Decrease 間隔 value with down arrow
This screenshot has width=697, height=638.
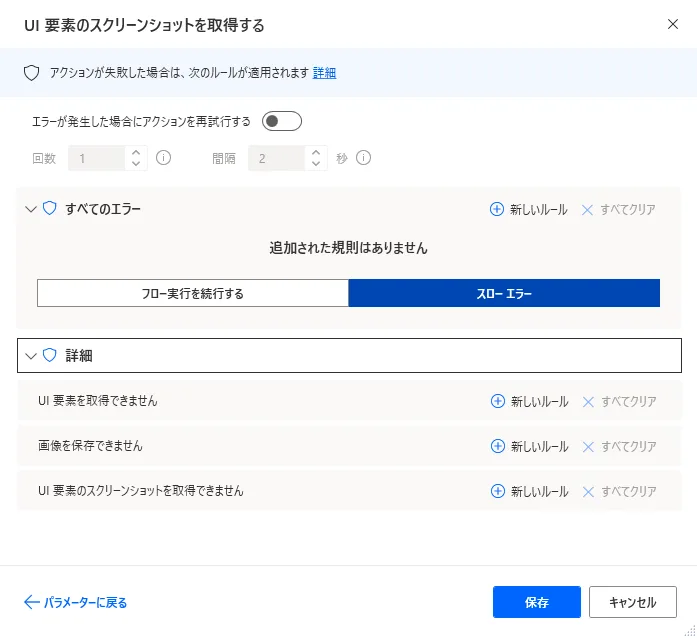coord(317,164)
